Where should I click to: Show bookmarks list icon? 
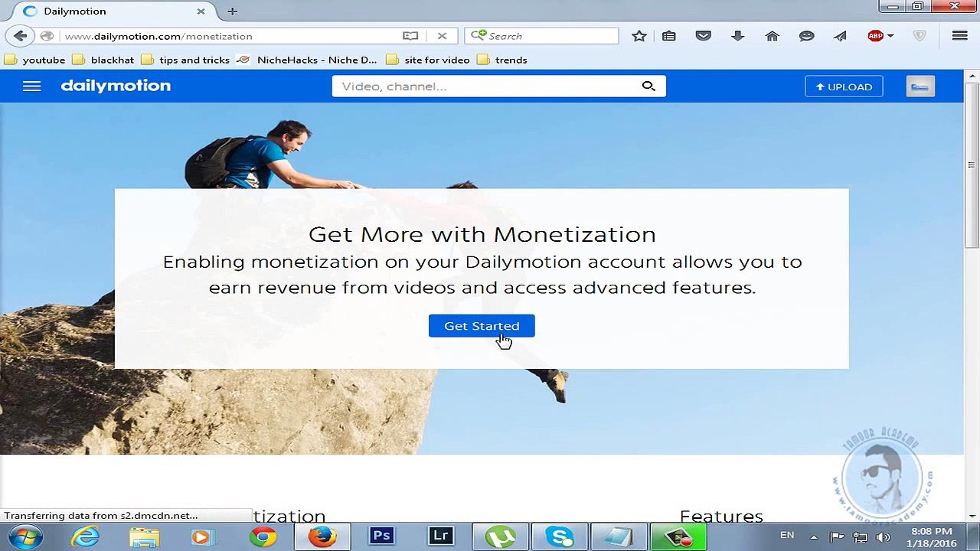pos(669,36)
